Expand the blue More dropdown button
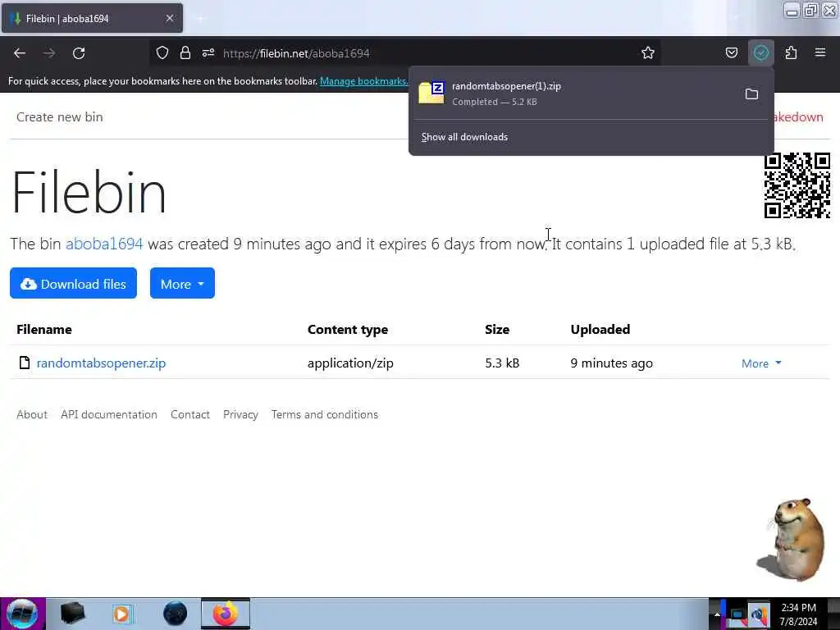The height and width of the screenshot is (630, 840). (182, 283)
